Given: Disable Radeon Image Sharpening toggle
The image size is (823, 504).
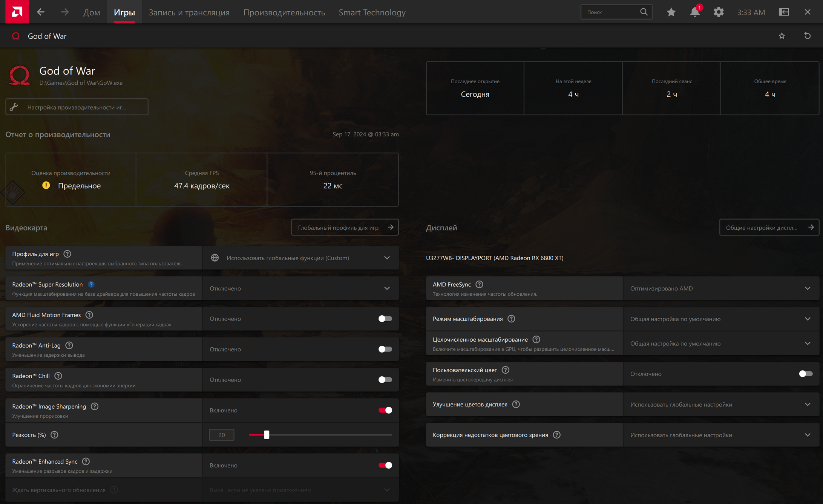Looking at the screenshot, I should point(385,410).
